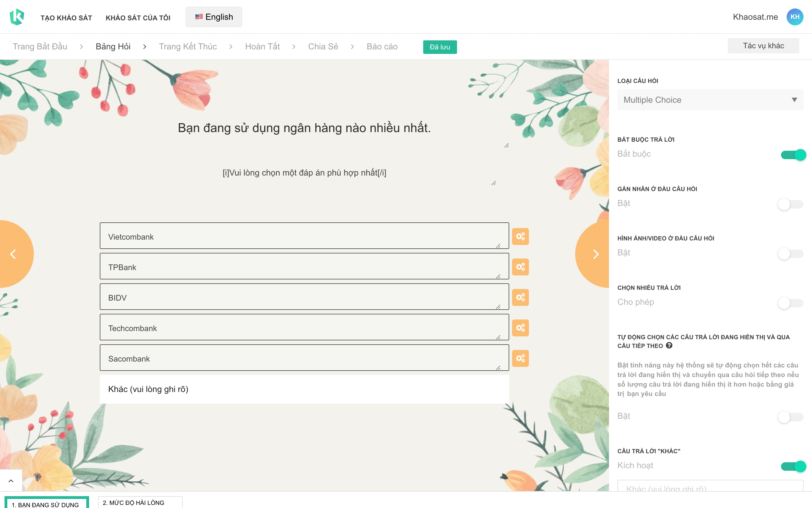Open settings gear for Vietcombank answer
Image resolution: width=812 pixels, height=508 pixels.
coord(520,237)
